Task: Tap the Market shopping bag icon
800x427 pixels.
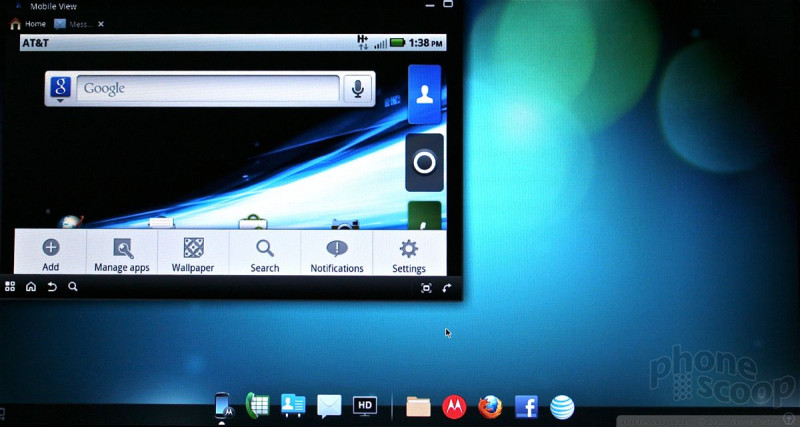Action: click(253, 222)
